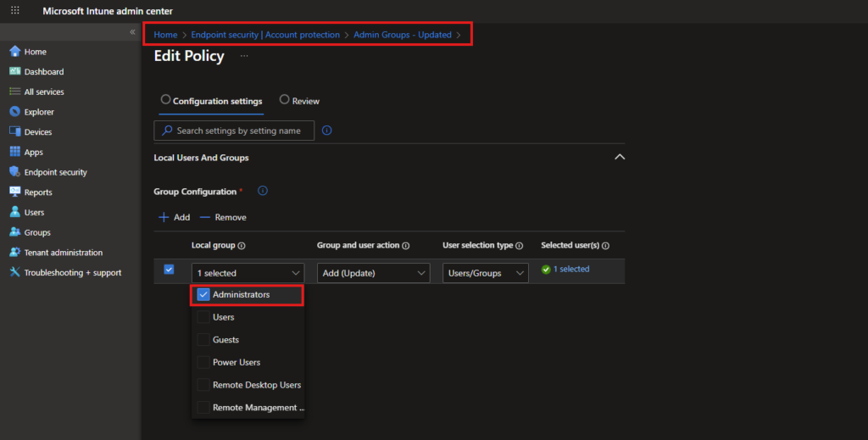The height and width of the screenshot is (440, 868).
Task: Switch to the Review tab
Action: [299, 101]
